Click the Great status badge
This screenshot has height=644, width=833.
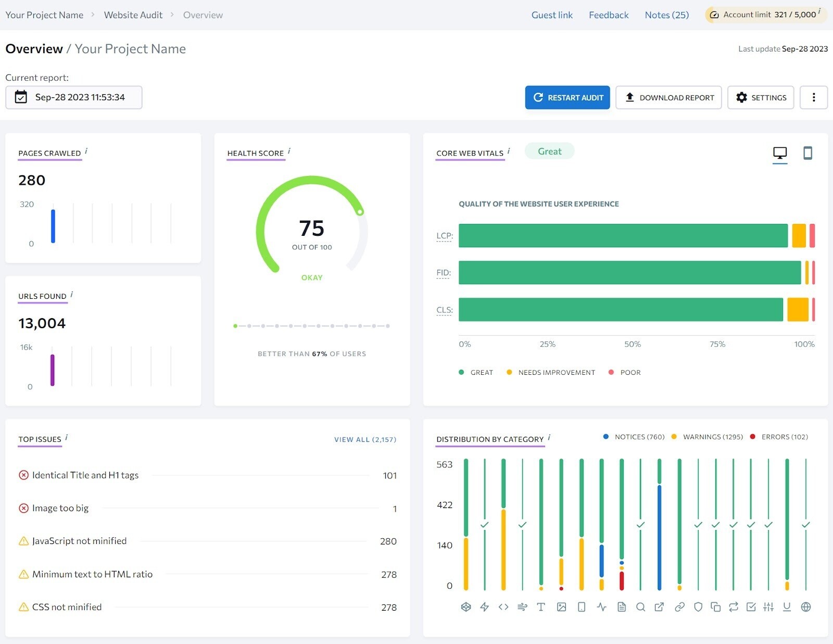pyautogui.click(x=549, y=151)
